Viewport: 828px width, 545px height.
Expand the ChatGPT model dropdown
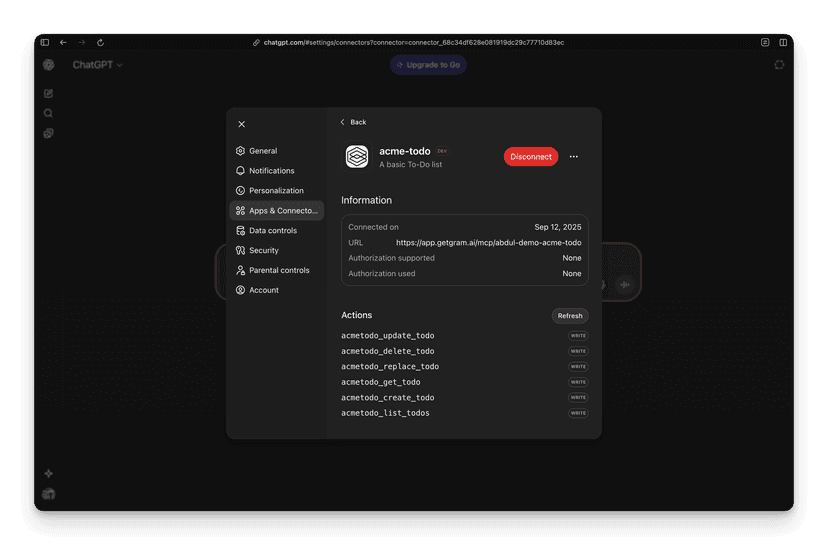[x=98, y=65]
